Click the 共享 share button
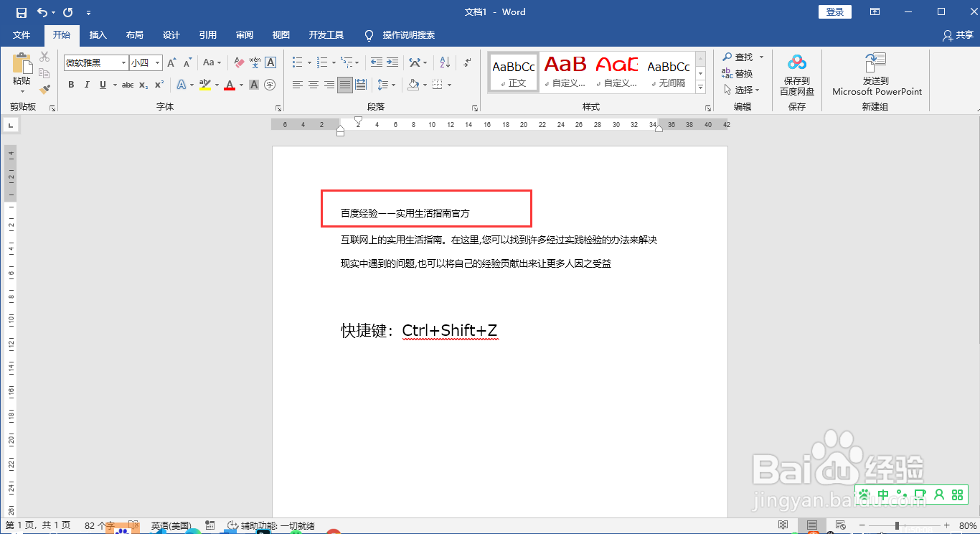The image size is (980, 534). point(958,35)
